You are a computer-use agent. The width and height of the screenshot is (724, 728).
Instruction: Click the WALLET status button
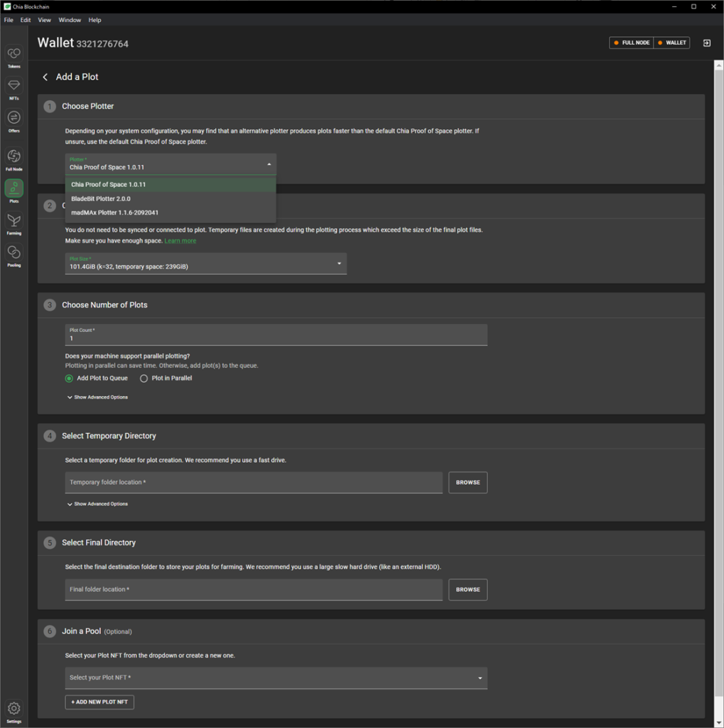[x=671, y=43]
